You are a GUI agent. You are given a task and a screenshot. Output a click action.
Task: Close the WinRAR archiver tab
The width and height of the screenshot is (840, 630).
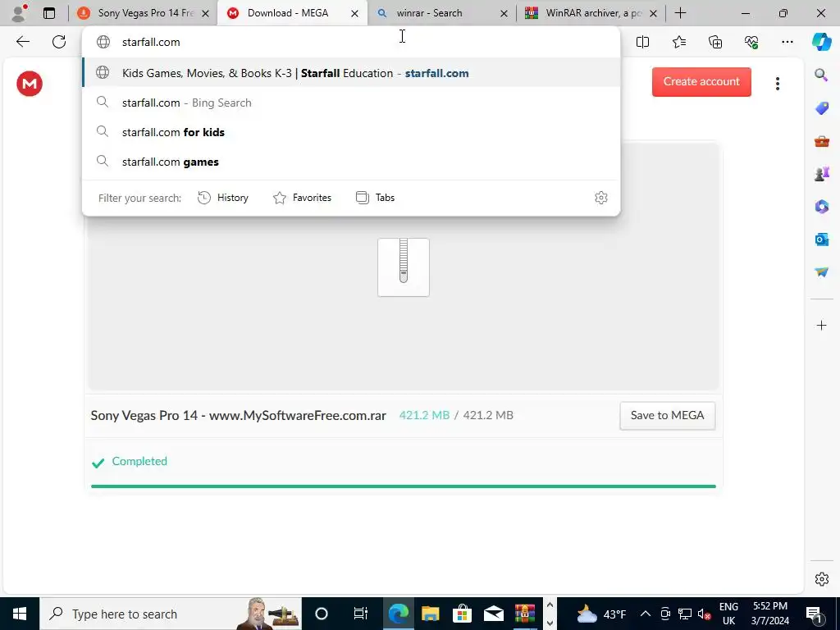(x=653, y=13)
